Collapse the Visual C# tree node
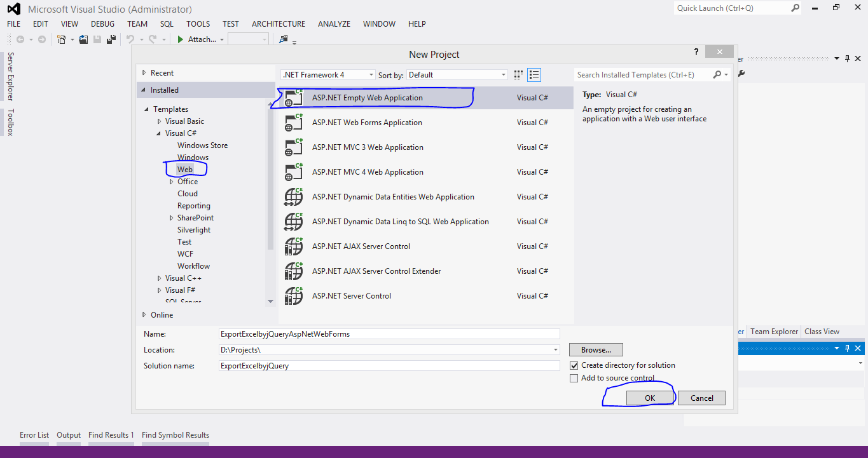The image size is (868, 458). click(x=160, y=133)
